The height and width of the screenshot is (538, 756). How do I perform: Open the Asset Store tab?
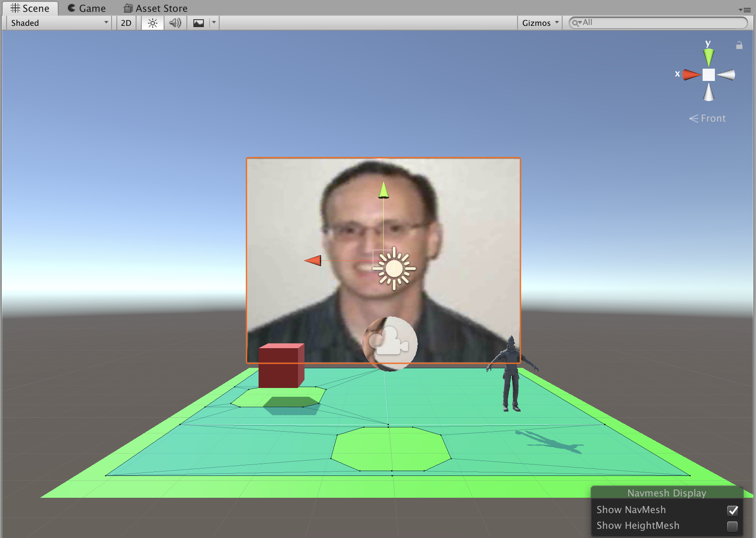[155, 8]
